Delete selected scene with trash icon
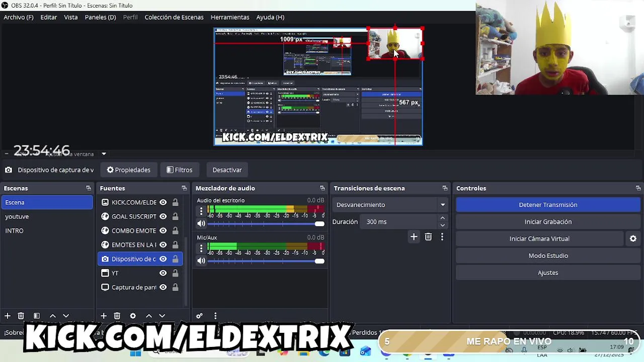The width and height of the screenshot is (644, 362). tap(21, 316)
